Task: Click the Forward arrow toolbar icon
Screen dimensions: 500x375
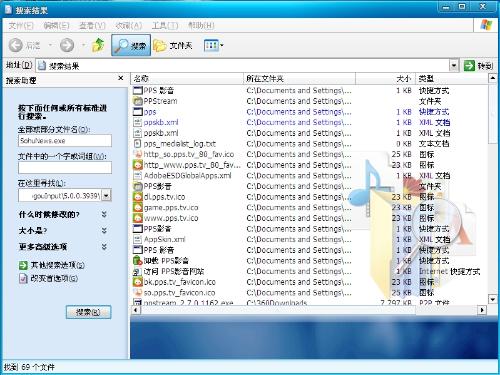Action: coord(67,45)
